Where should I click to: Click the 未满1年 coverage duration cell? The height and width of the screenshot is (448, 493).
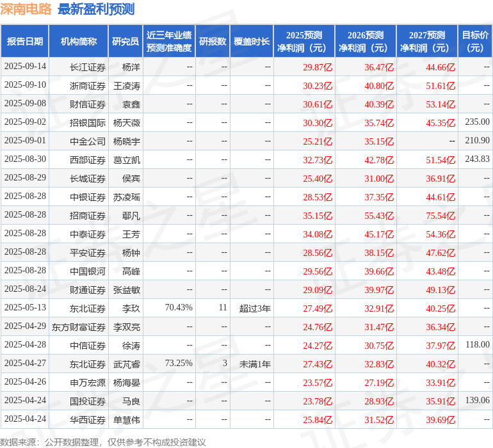click(x=255, y=364)
